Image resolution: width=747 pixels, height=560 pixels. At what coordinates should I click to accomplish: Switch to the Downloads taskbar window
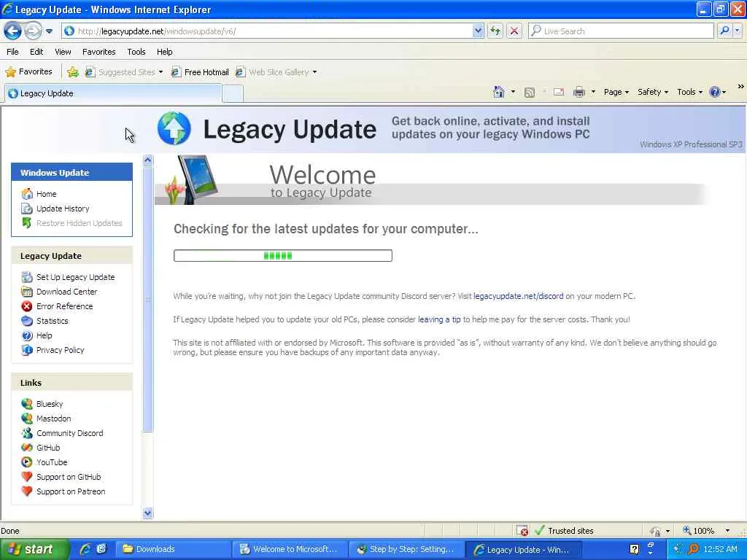(x=174, y=549)
